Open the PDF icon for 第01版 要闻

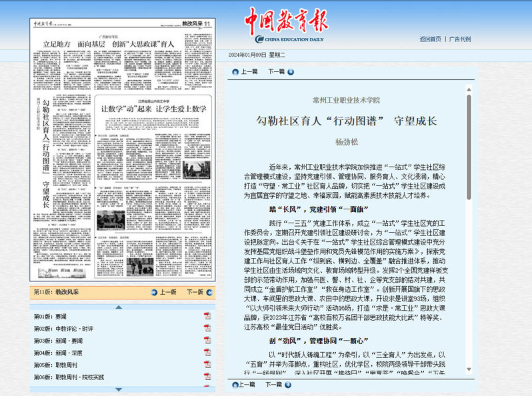pyautogui.click(x=207, y=316)
